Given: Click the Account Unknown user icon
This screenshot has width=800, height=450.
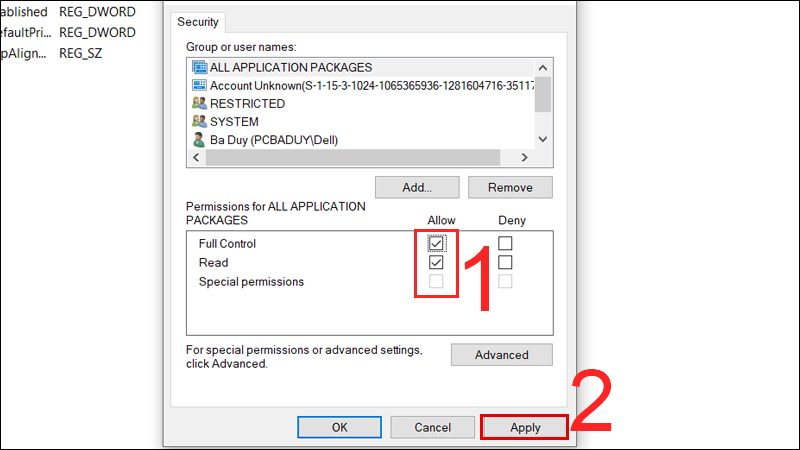Looking at the screenshot, I should (x=198, y=85).
